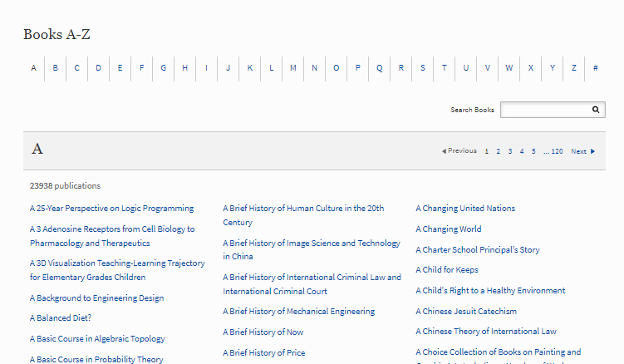Select letter L in alphabet index

[272, 67]
